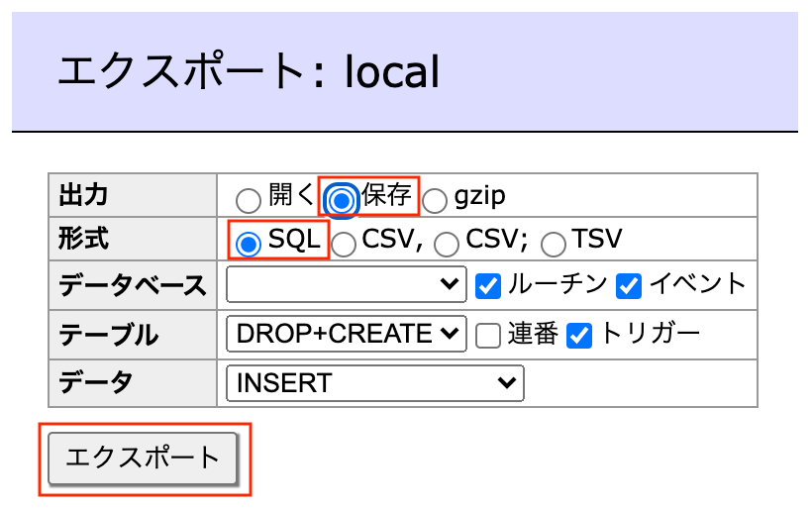Open the DROP+CREATE table dropdown
Screen dimensions: 812x511
click(x=347, y=334)
